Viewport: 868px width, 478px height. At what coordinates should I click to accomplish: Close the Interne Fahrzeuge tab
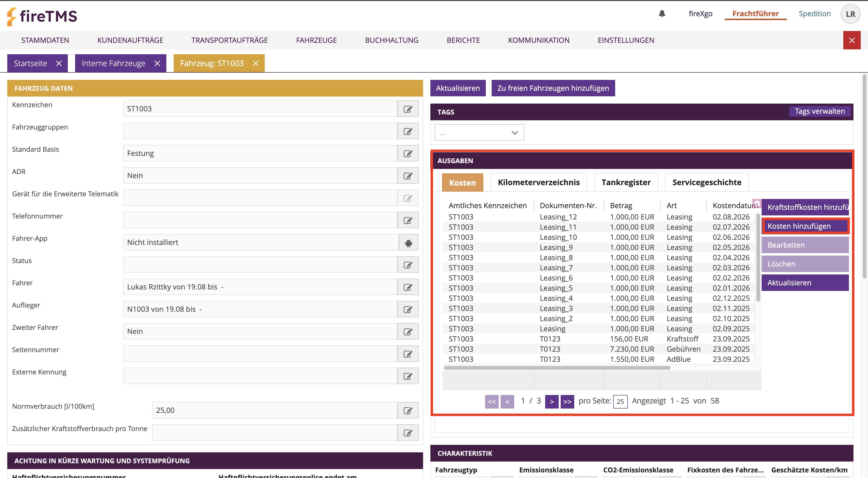pyautogui.click(x=157, y=63)
